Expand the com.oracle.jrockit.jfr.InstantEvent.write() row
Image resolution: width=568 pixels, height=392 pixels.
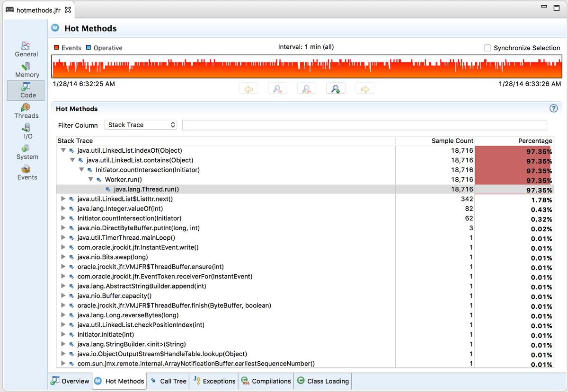pyautogui.click(x=63, y=247)
